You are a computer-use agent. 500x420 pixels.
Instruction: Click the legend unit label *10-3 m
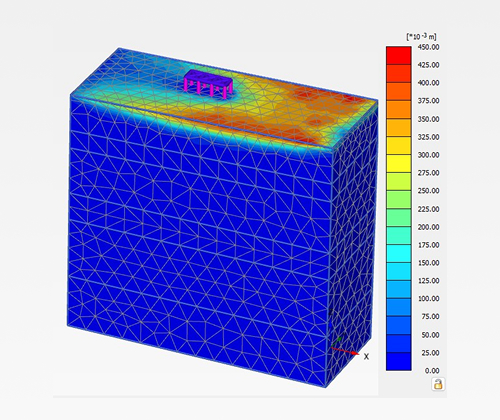[422, 36]
